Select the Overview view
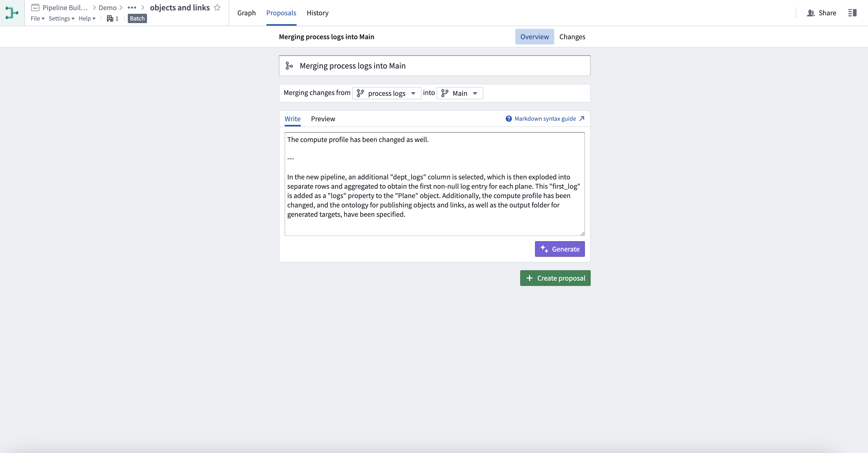 pyautogui.click(x=535, y=37)
